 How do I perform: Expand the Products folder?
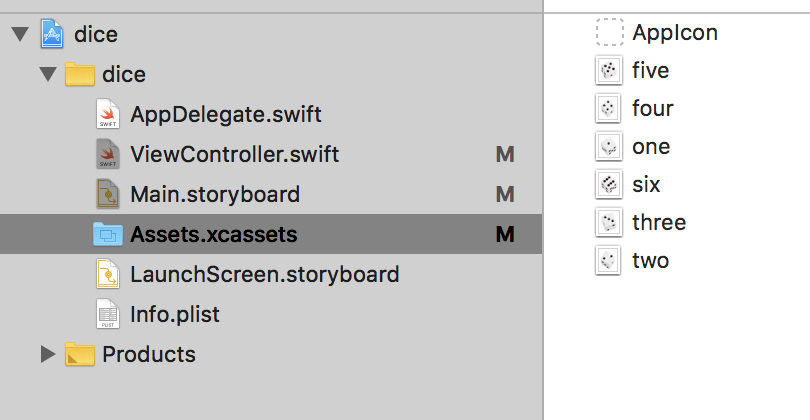pyautogui.click(x=46, y=353)
